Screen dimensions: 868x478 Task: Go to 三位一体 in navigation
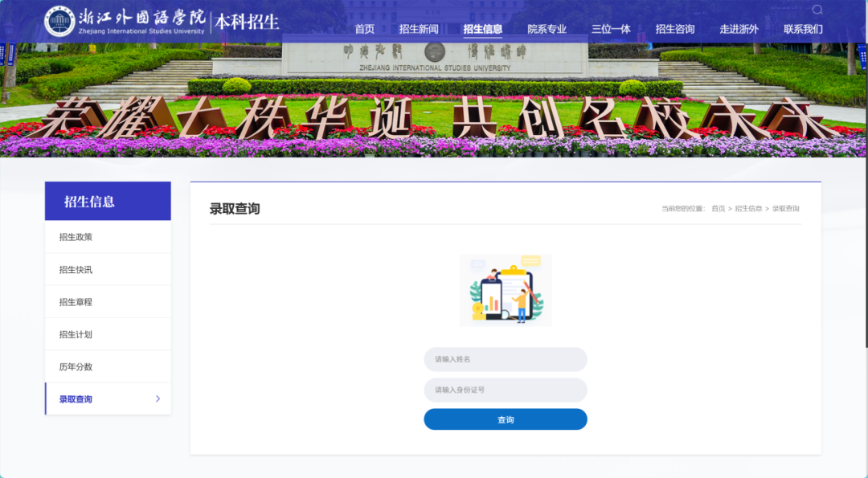coord(611,29)
